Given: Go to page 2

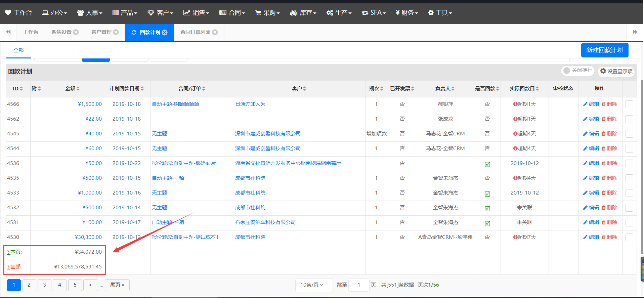Looking at the screenshot, I should (x=29, y=285).
